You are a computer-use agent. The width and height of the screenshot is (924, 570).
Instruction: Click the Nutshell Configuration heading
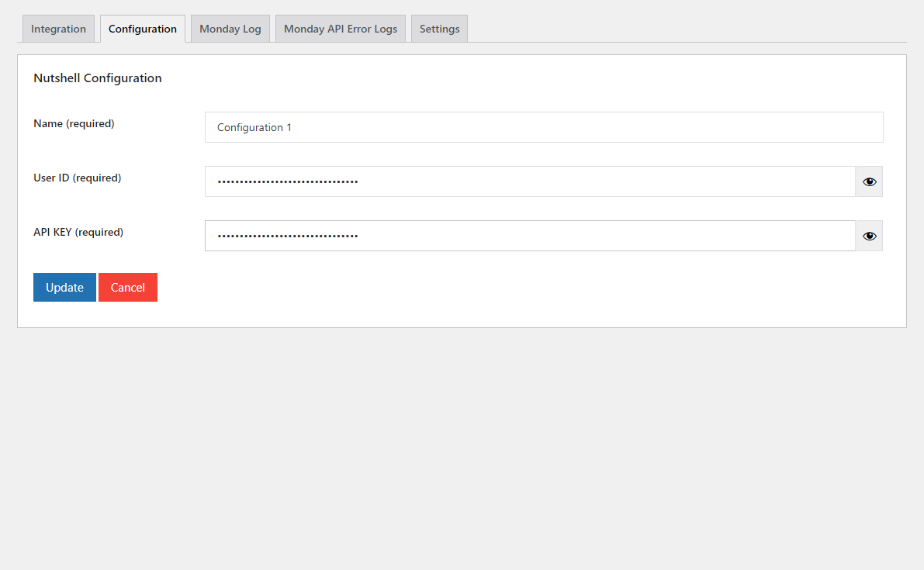(x=97, y=78)
